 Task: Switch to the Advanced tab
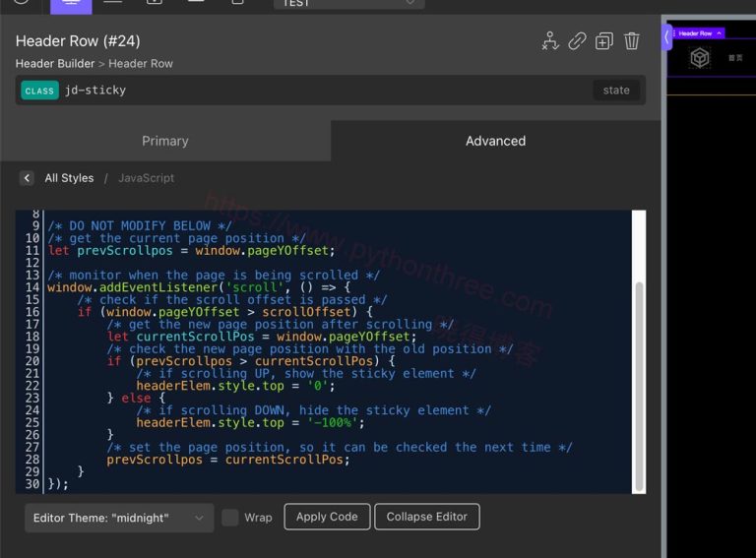[x=495, y=141]
